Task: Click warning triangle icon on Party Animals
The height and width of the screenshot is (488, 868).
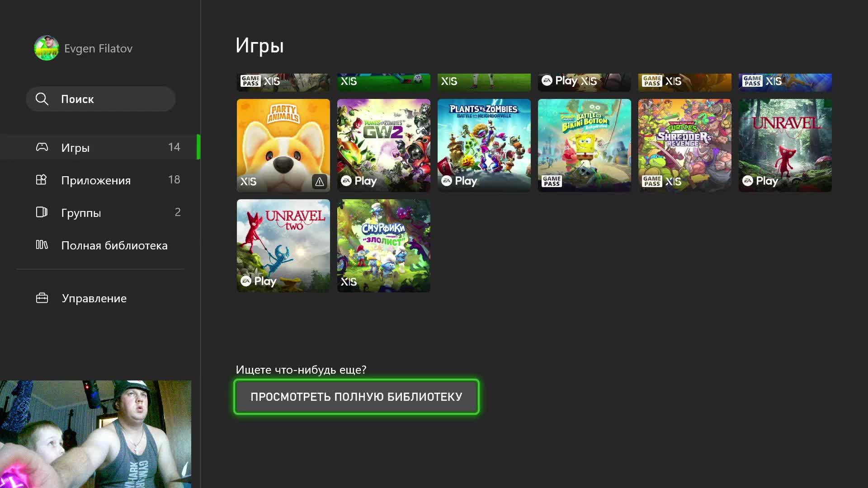Action: point(320,182)
